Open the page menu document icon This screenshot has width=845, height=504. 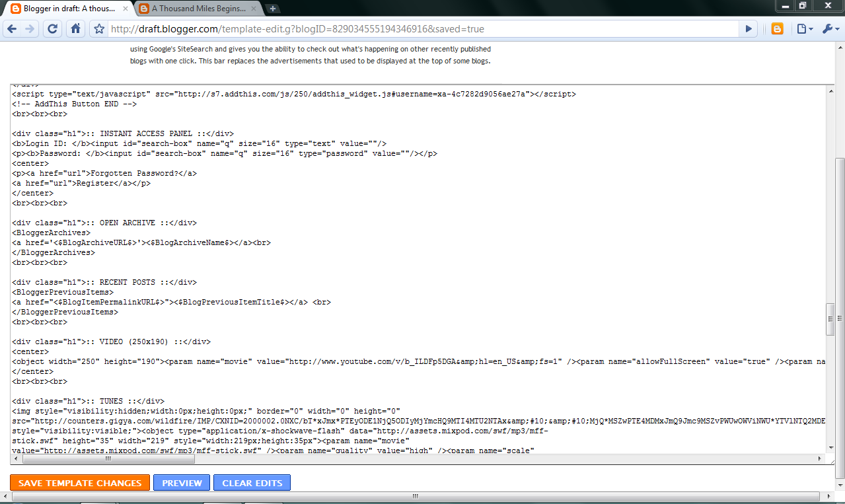coord(804,28)
